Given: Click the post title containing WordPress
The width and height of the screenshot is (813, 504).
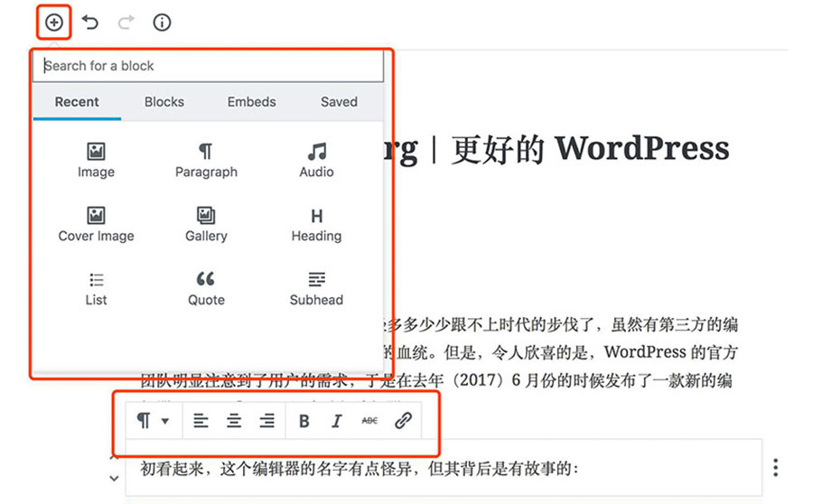Looking at the screenshot, I should [x=557, y=149].
